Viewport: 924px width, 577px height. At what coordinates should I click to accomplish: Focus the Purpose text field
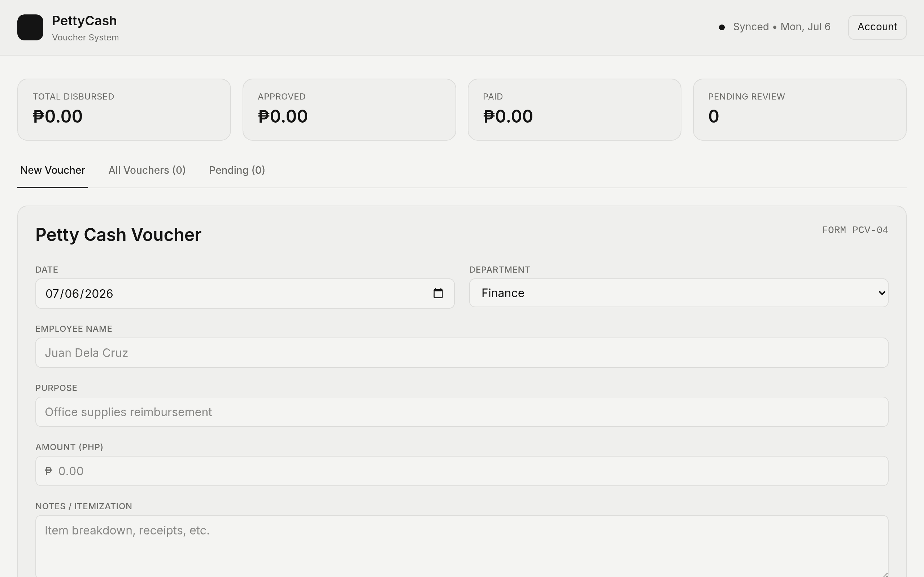coord(462,412)
